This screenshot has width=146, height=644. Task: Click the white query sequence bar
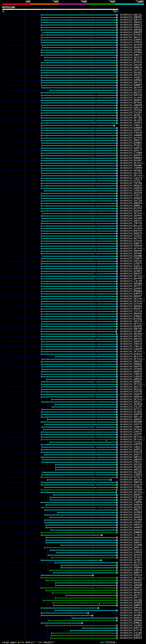(60, 9)
